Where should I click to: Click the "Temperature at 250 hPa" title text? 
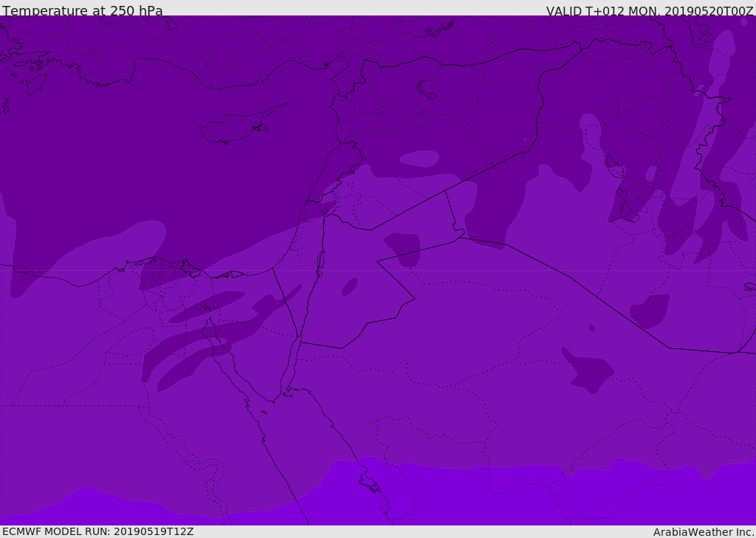coord(83,10)
